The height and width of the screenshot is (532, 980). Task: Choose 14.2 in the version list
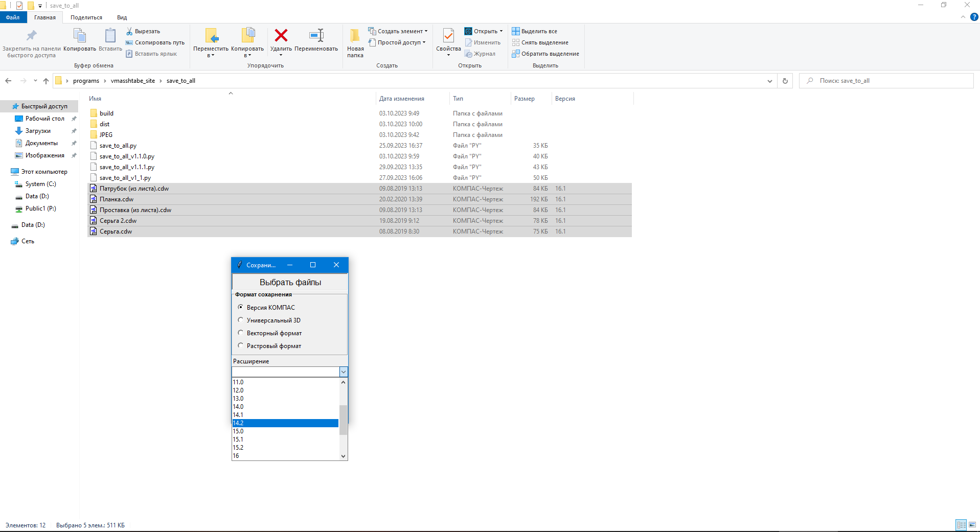click(x=285, y=423)
